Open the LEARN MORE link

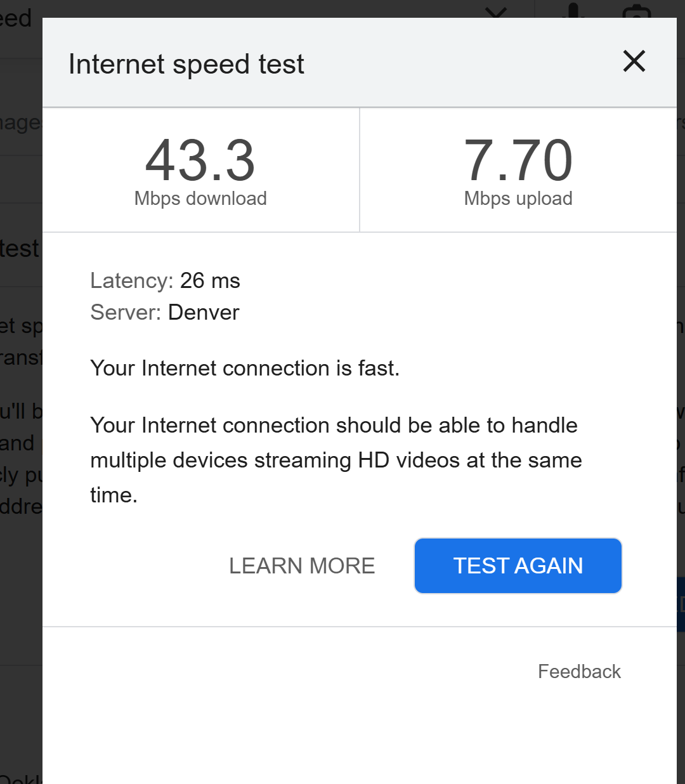tap(302, 566)
